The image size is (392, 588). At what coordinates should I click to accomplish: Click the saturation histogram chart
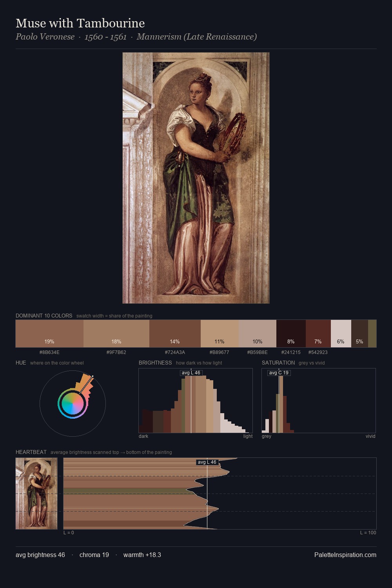click(x=319, y=401)
